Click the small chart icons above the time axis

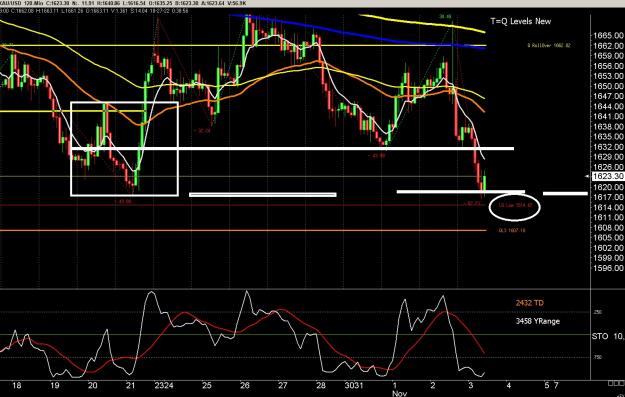pos(615,383)
